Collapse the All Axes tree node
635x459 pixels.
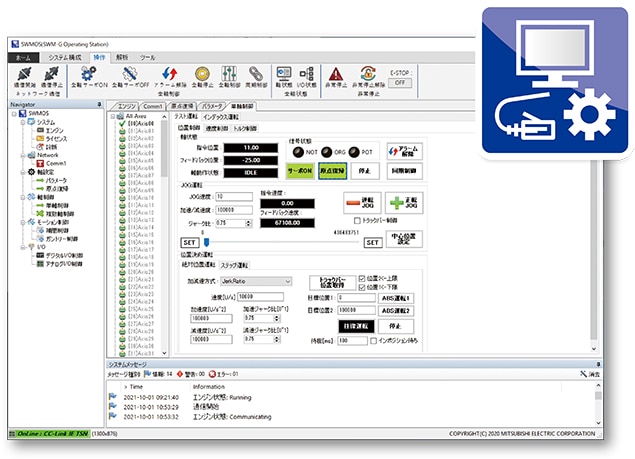(x=113, y=116)
